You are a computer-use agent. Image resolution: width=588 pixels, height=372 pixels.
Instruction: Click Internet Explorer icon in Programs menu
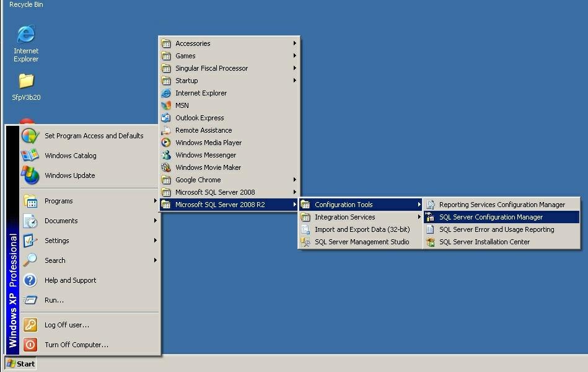click(166, 93)
